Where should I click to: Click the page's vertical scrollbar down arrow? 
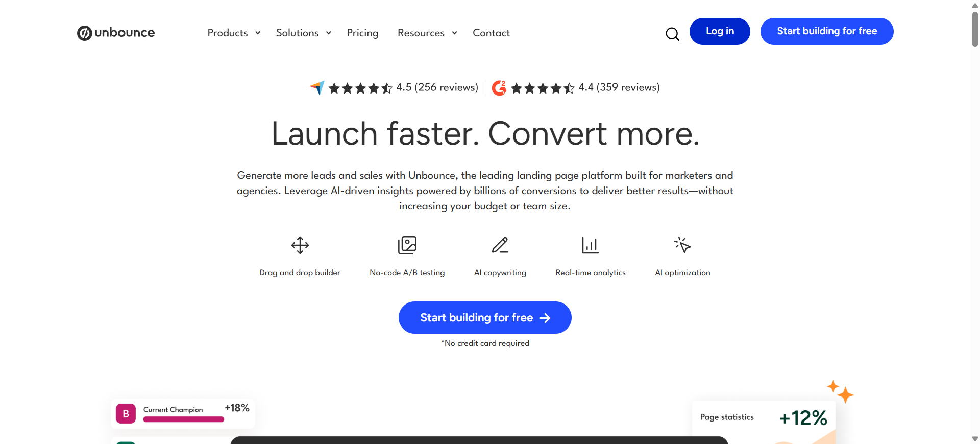975,439
